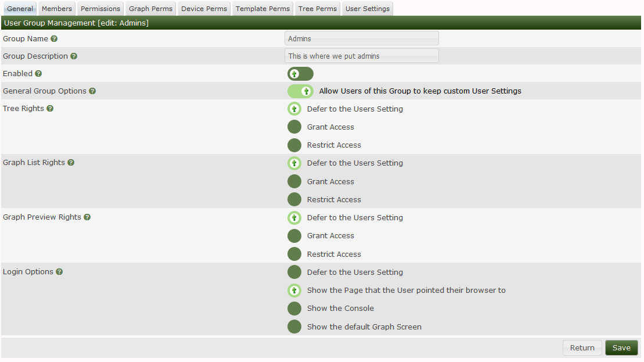
Task: Click into the Group Name field
Action: [x=362, y=38]
